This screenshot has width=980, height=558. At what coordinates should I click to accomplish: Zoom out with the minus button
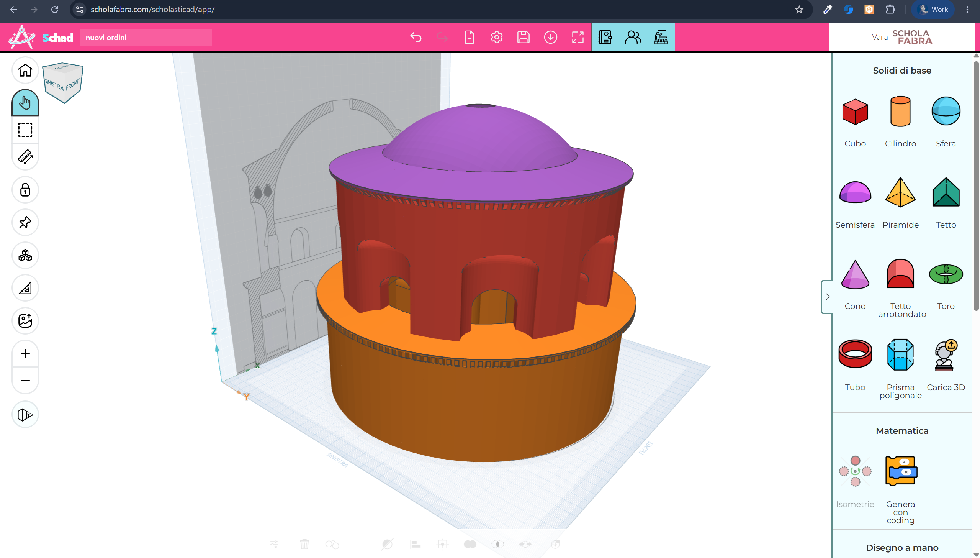point(25,381)
